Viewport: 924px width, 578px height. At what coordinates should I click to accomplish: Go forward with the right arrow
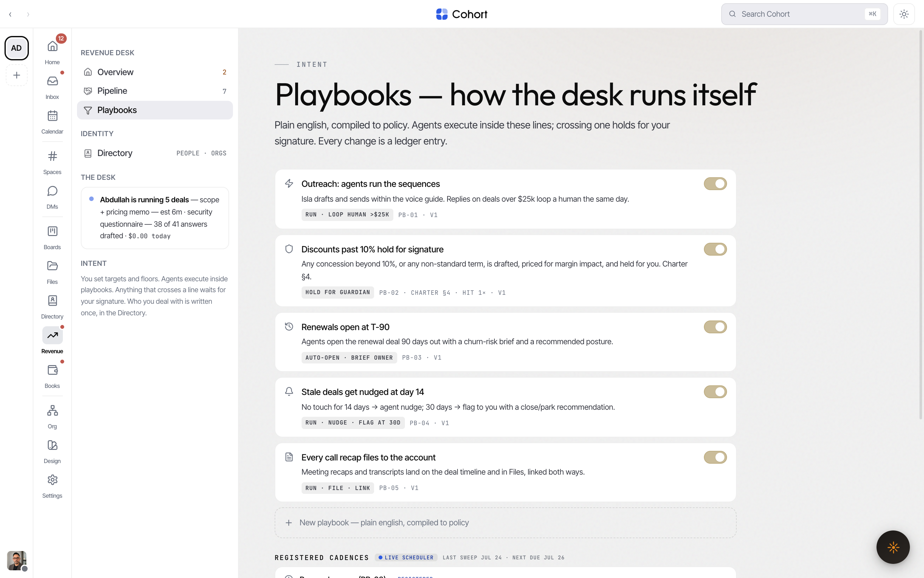click(28, 14)
